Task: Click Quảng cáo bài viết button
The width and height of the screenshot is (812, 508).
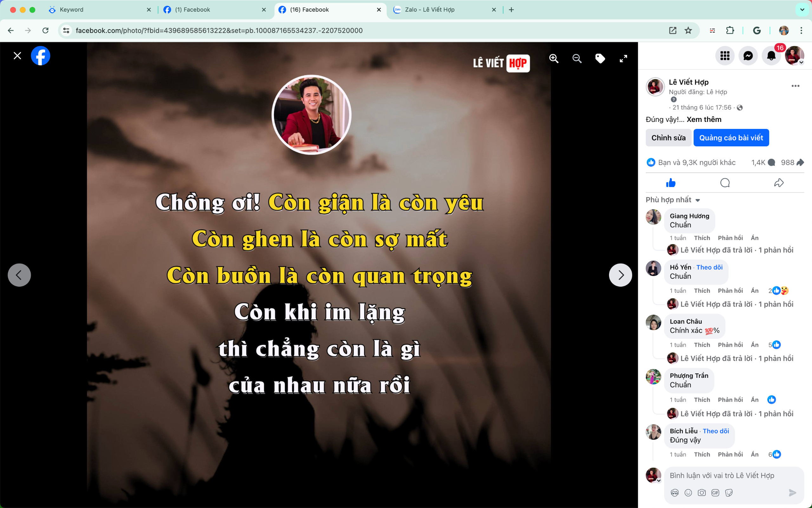Action: [x=731, y=138]
